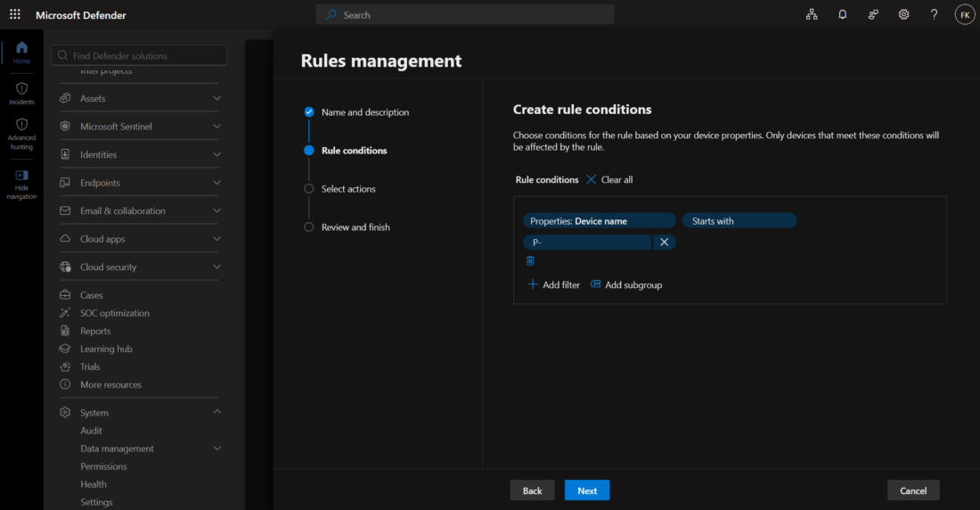Open Incidents shield icon in rail
This screenshot has height=510, width=980.
[22, 88]
